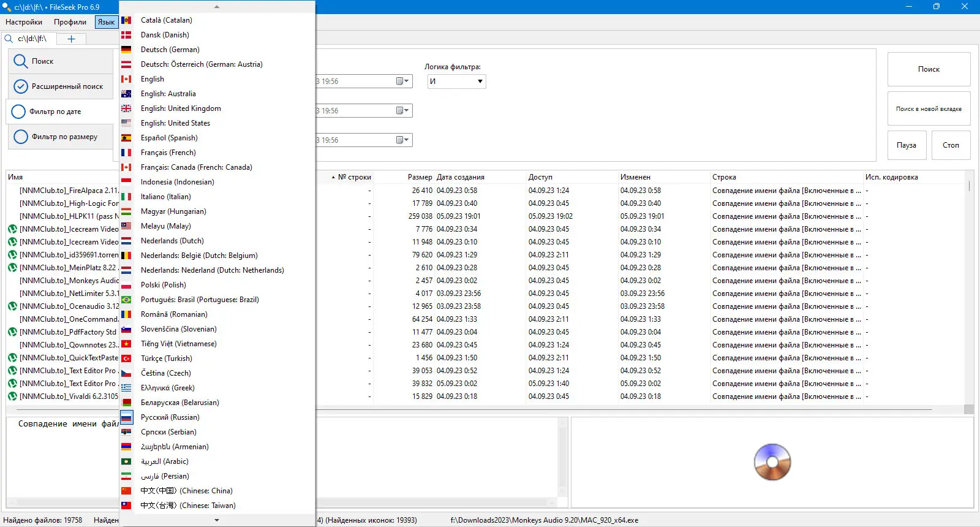The height and width of the screenshot is (527, 980).
Task: Add a new search tab
Action: point(71,39)
